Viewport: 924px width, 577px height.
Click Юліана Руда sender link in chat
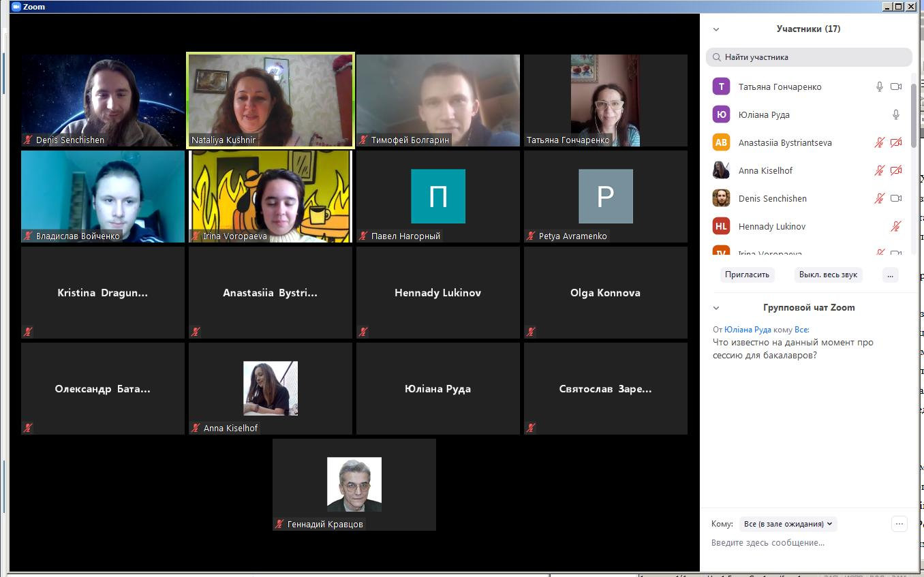point(748,330)
